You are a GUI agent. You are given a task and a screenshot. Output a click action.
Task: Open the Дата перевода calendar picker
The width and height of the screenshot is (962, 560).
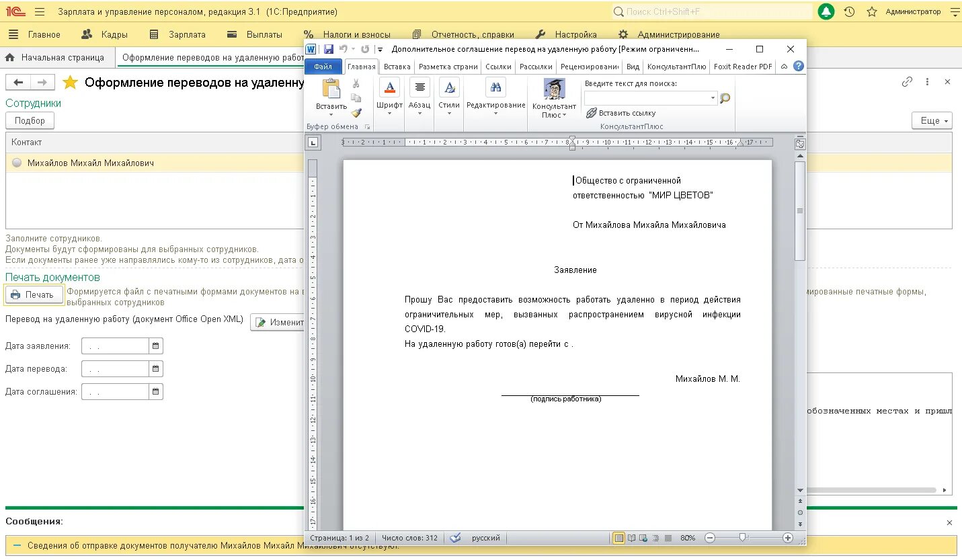pos(155,368)
